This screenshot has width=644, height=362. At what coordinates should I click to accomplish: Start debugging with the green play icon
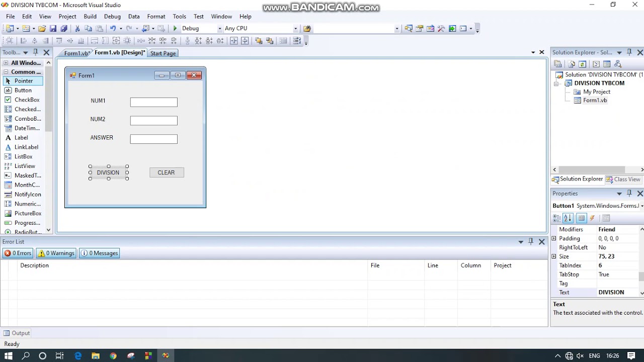(175, 29)
